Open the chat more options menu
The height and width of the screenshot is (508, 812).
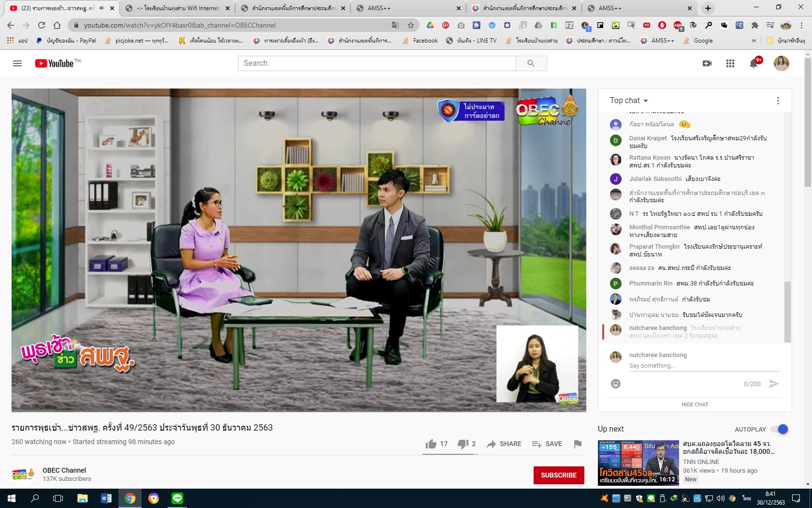[x=778, y=101]
